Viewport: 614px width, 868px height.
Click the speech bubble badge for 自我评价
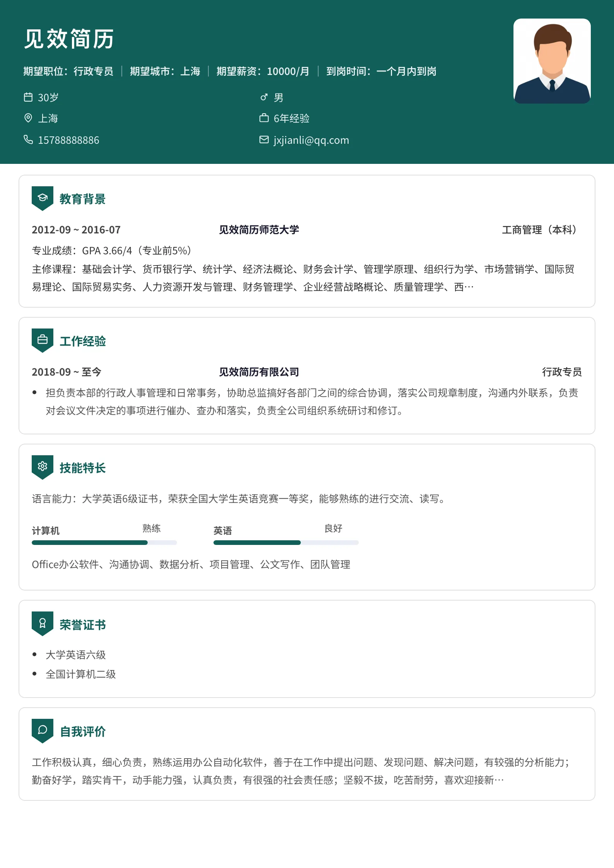[43, 731]
